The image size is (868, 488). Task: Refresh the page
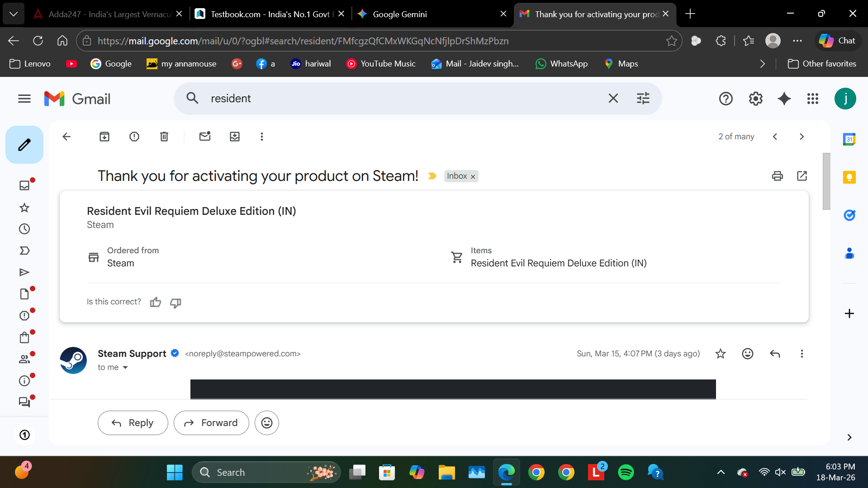pos(38,41)
